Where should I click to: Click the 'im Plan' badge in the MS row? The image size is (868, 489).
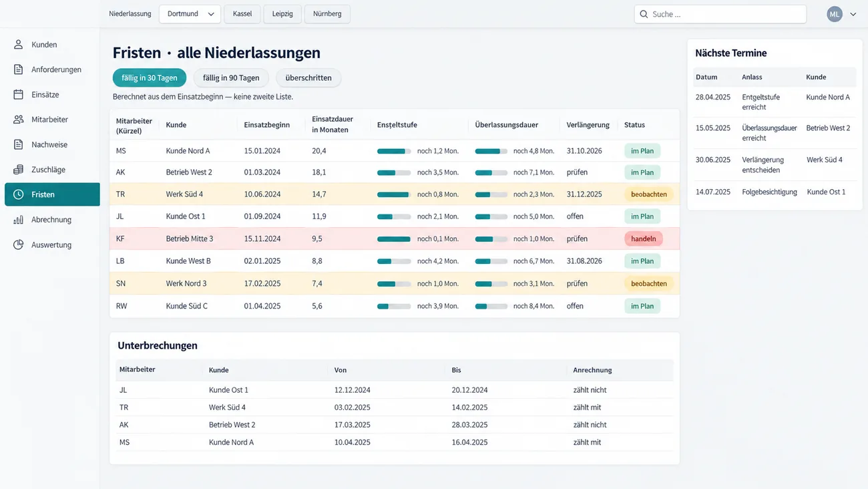(x=642, y=151)
